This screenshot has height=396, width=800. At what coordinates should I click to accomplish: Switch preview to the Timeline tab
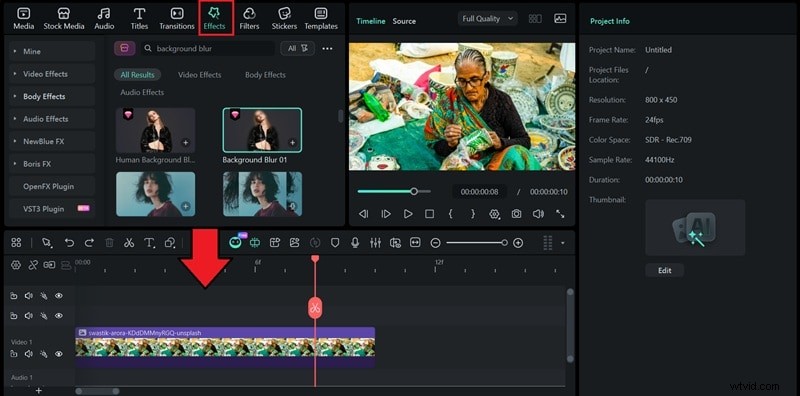[371, 21]
